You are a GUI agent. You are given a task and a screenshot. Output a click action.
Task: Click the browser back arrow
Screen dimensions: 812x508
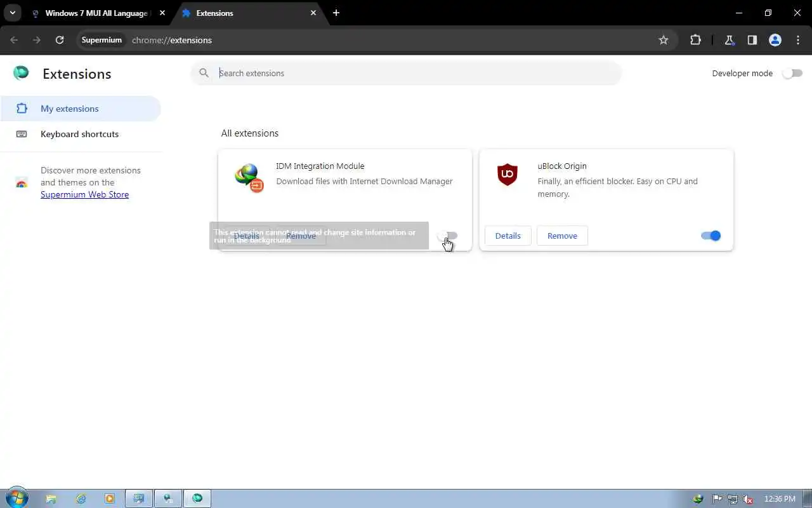click(x=14, y=40)
